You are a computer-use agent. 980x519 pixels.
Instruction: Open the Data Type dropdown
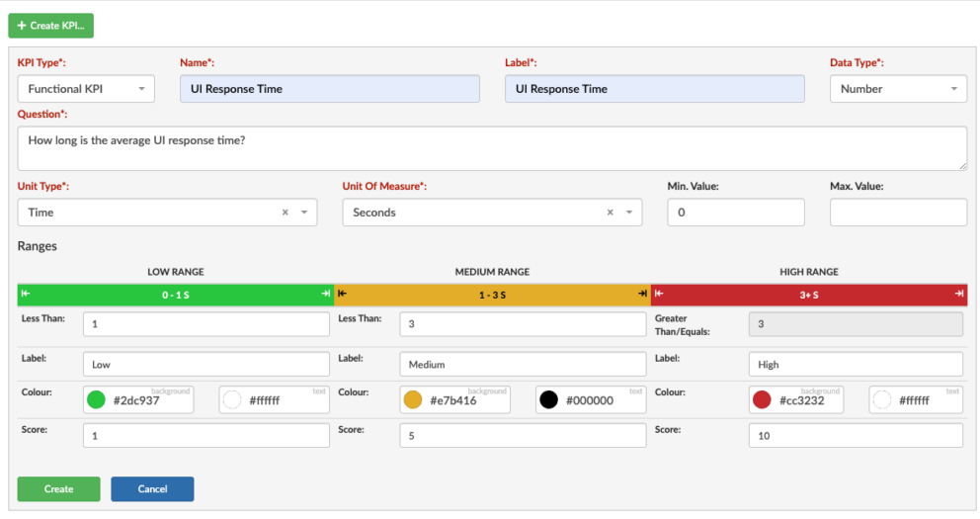pos(898,89)
